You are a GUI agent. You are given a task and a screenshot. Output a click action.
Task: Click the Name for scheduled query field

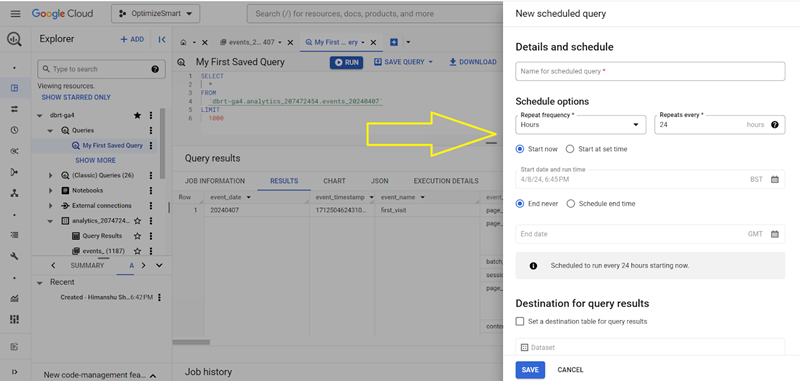[650, 71]
